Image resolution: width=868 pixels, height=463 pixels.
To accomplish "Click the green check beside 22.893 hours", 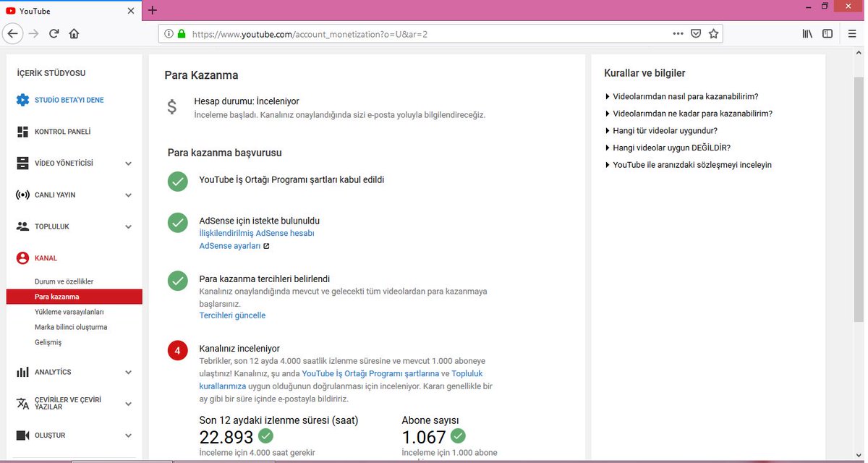I will pyautogui.click(x=265, y=436).
